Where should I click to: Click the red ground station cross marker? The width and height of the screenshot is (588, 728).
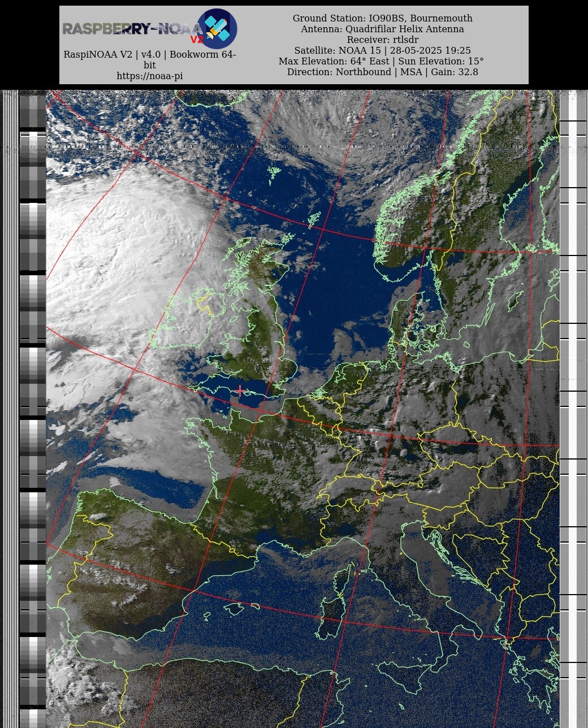(x=240, y=390)
